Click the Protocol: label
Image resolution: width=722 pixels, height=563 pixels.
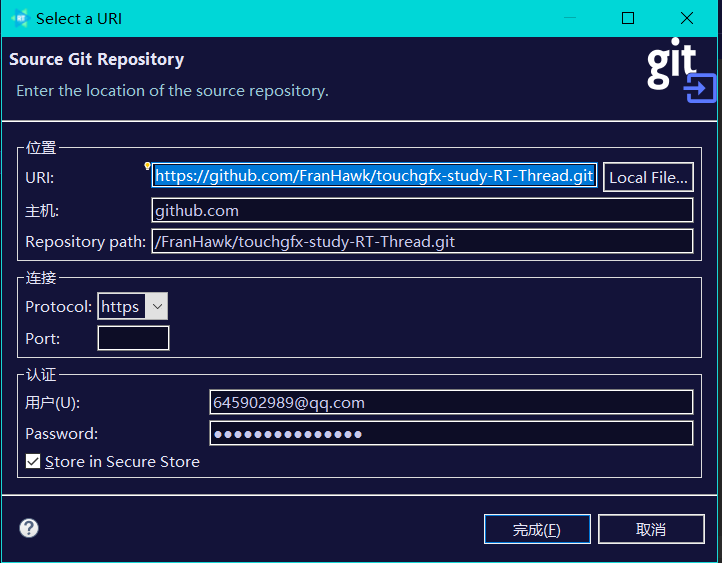(58, 307)
